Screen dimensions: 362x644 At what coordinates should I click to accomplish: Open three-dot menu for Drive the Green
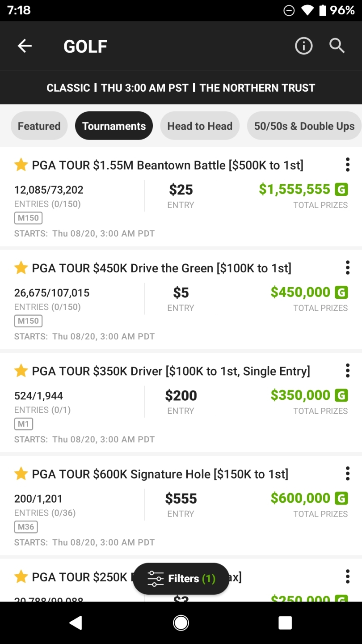tap(347, 267)
